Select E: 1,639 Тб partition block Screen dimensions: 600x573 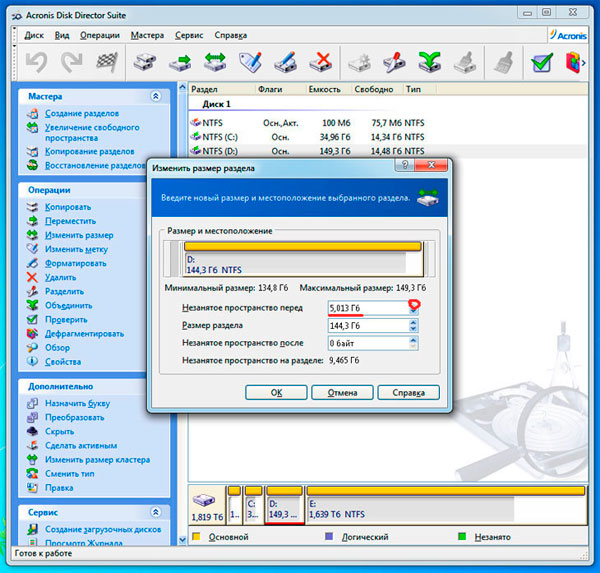click(446, 505)
